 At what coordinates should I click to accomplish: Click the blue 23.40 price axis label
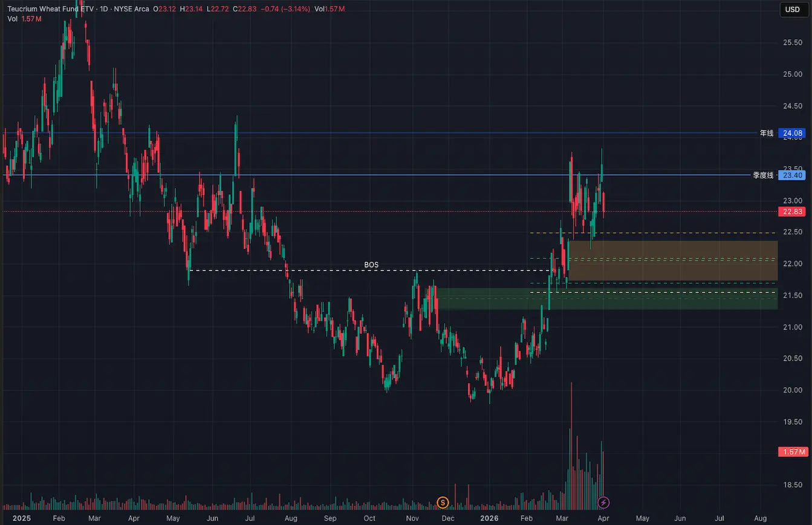tap(792, 175)
